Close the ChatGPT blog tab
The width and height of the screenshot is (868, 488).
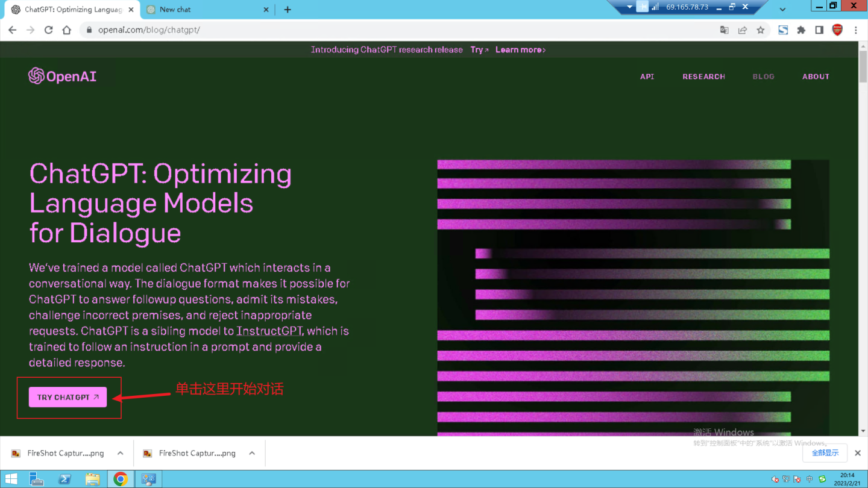(x=131, y=10)
